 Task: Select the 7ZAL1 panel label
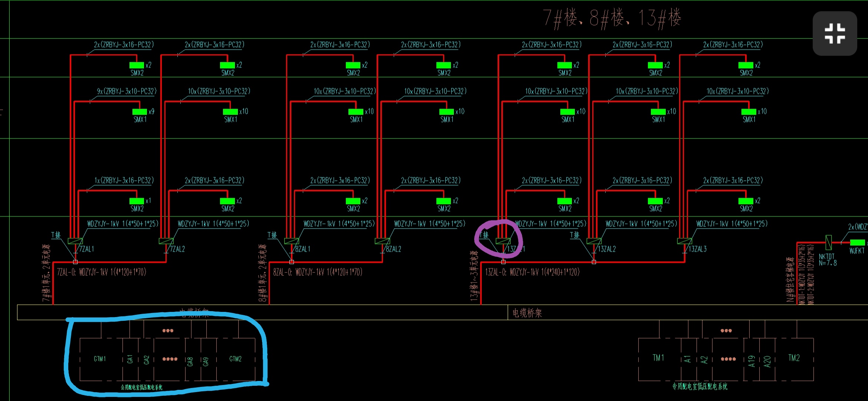click(x=86, y=249)
